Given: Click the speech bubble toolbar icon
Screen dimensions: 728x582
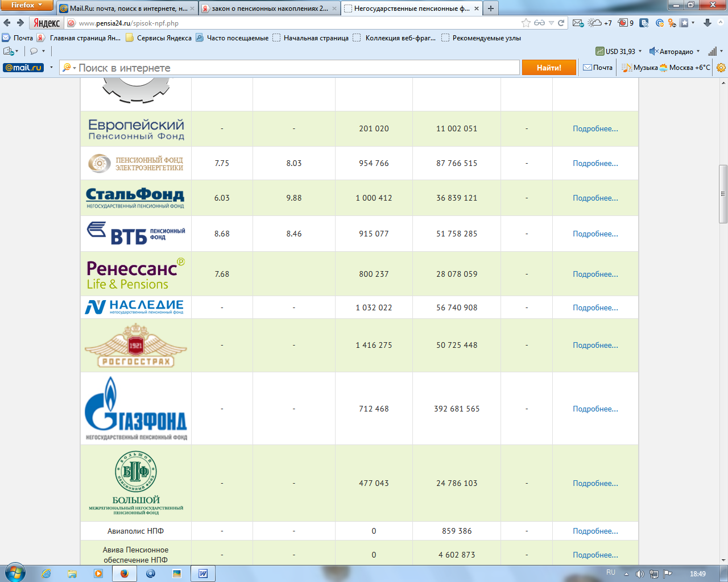Looking at the screenshot, I should coord(34,51).
